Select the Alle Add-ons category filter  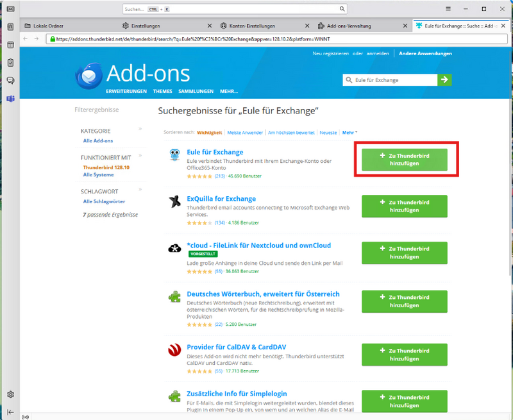[x=98, y=140]
